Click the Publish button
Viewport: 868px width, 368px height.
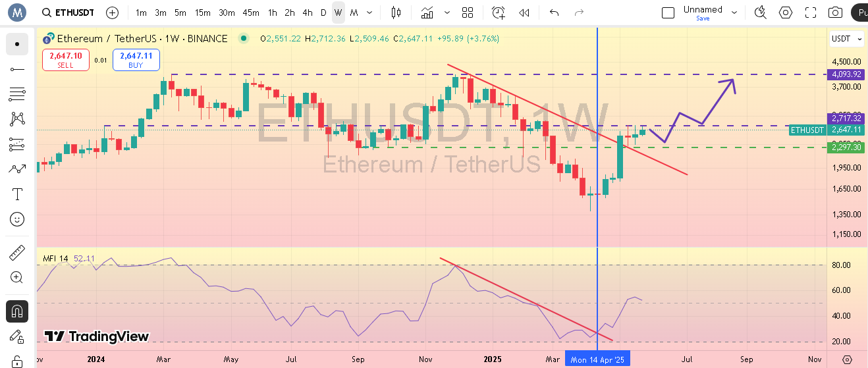point(859,13)
